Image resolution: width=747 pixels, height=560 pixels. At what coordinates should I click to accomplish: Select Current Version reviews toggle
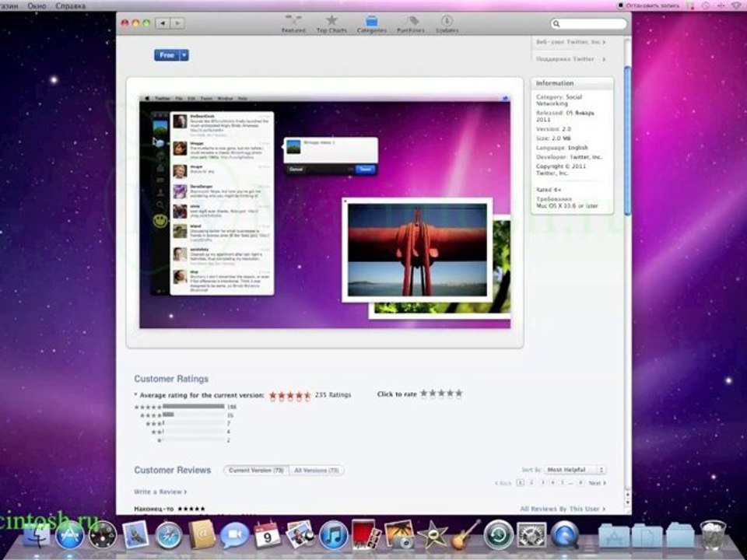point(256,470)
